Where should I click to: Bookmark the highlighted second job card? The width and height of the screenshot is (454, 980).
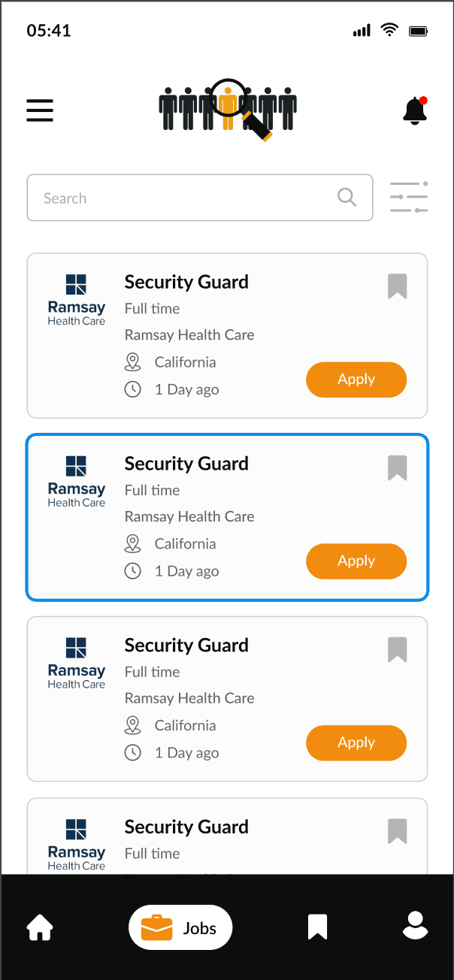click(x=398, y=468)
